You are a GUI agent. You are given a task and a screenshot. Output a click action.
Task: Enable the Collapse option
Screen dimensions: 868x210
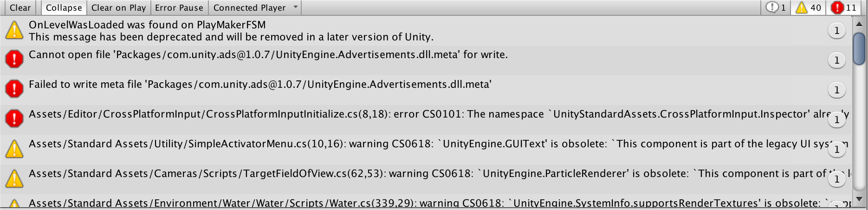pos(64,7)
